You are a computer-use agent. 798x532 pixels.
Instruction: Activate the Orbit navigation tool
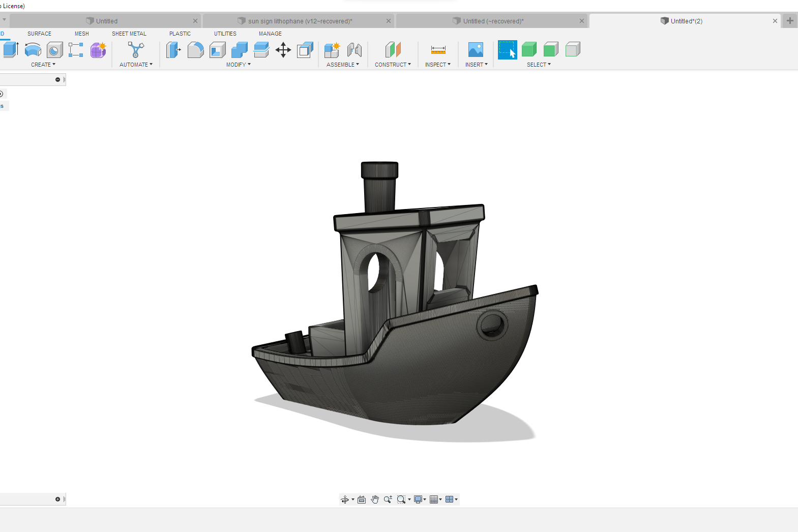click(x=345, y=499)
